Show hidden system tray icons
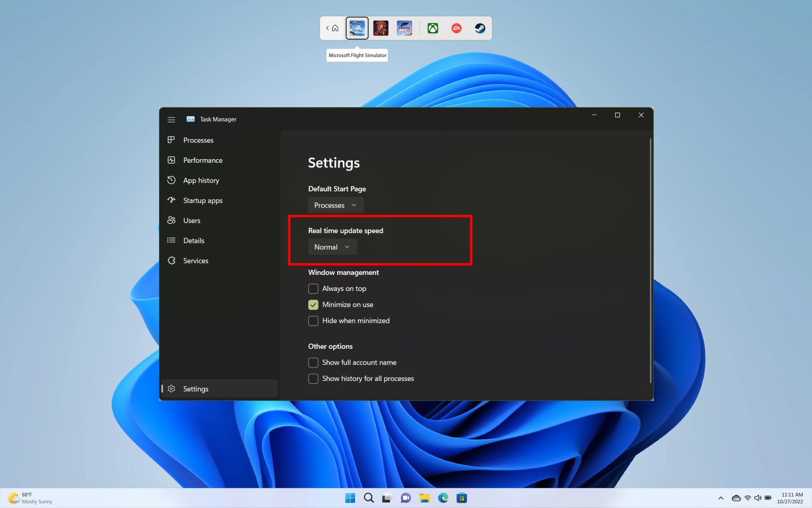The image size is (812, 508). click(x=721, y=498)
